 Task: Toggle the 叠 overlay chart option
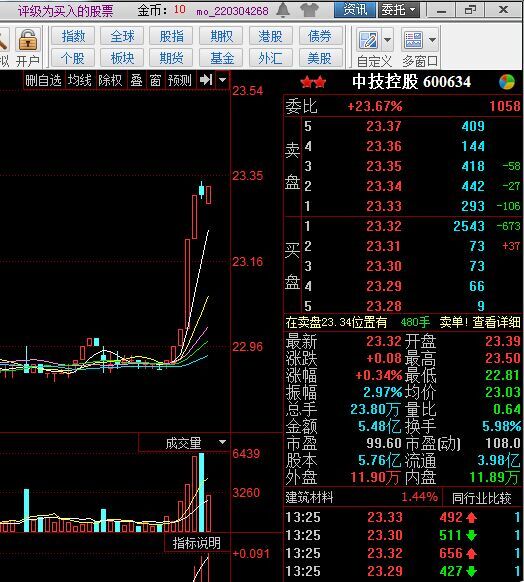(x=137, y=80)
